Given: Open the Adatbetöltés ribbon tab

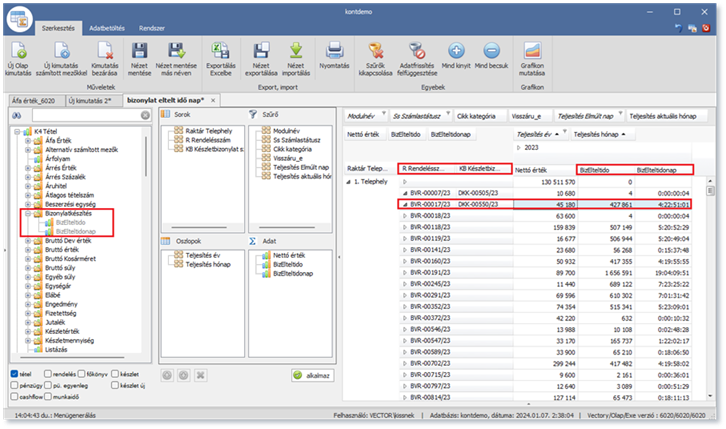Looking at the screenshot, I should coord(105,27).
